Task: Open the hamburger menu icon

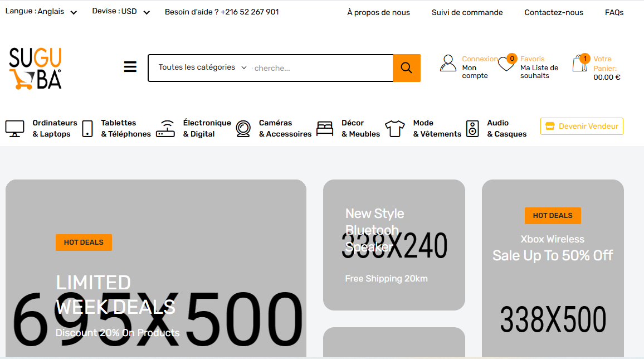Action: (x=130, y=67)
